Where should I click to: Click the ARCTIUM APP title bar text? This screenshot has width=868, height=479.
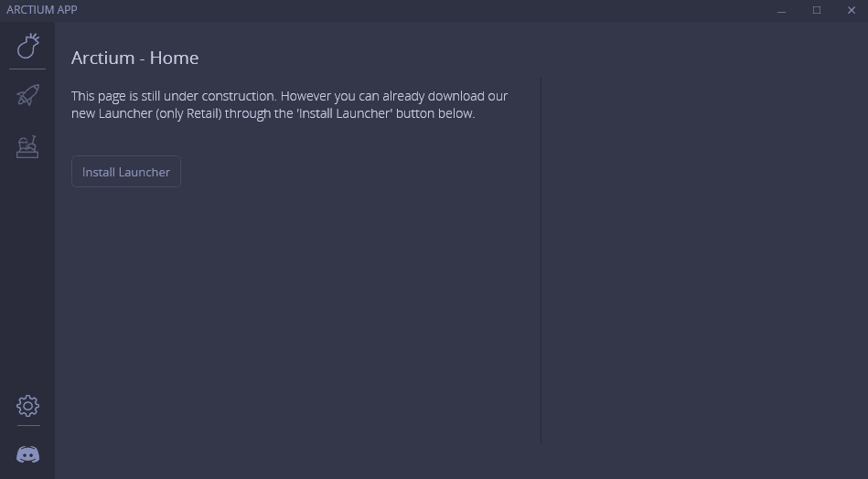point(42,10)
